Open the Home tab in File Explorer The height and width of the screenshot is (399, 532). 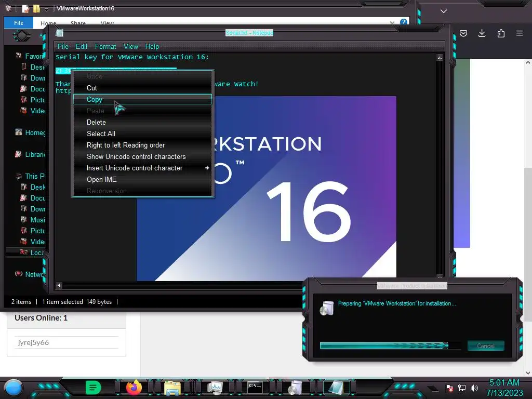tap(48, 23)
